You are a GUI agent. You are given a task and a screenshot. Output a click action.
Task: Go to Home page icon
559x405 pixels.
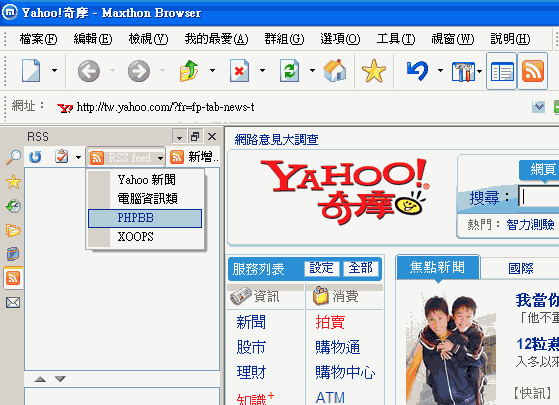334,70
